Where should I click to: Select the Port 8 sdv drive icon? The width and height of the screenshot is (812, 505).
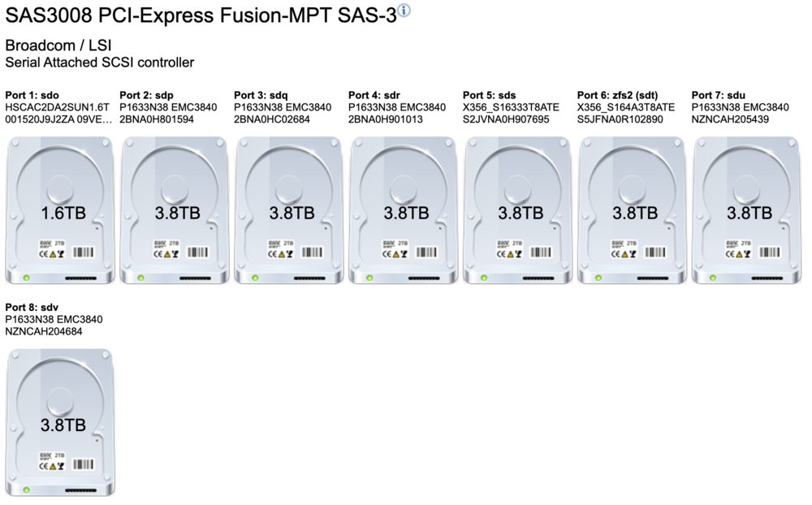(x=60, y=422)
